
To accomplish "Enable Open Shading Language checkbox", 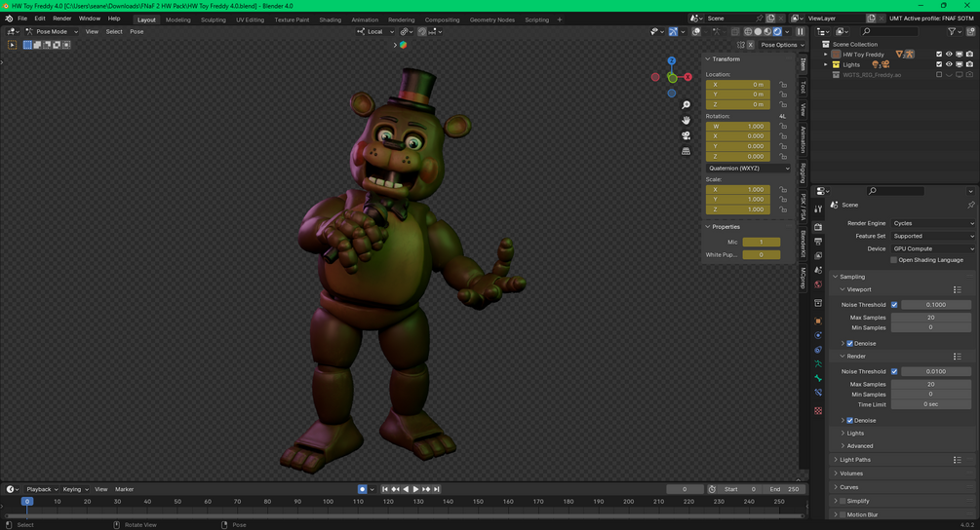I will click(894, 260).
